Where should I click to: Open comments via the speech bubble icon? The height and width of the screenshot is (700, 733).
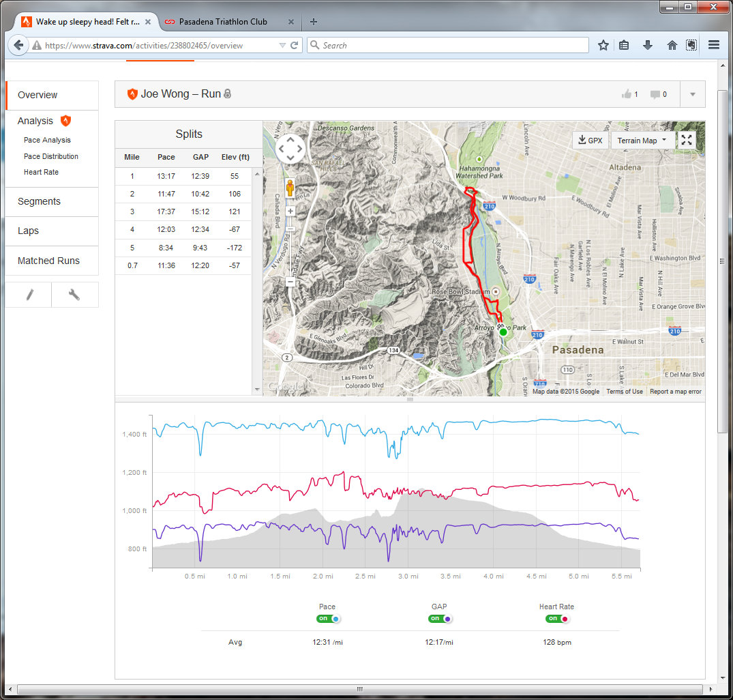point(655,94)
